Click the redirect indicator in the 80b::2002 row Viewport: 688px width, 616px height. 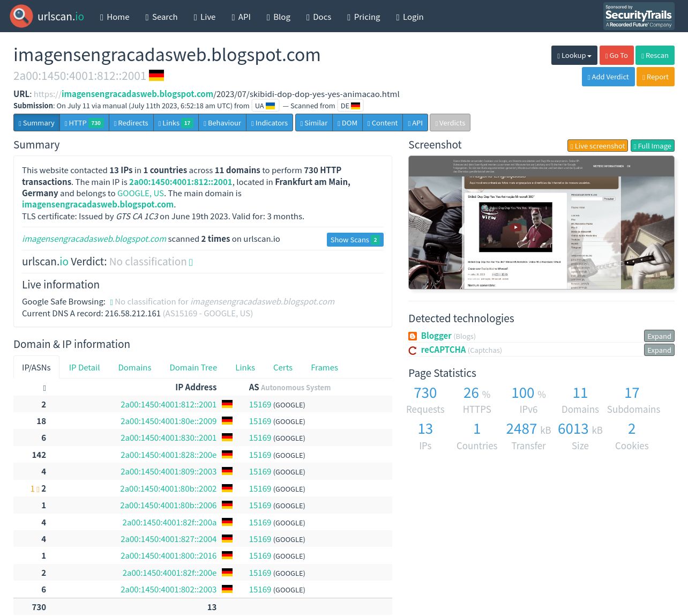click(35, 488)
